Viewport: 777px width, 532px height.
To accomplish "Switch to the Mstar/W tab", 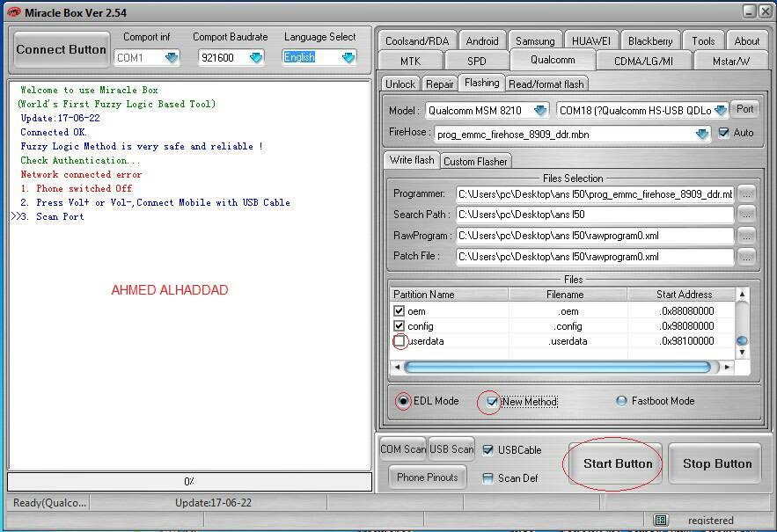I will click(731, 61).
